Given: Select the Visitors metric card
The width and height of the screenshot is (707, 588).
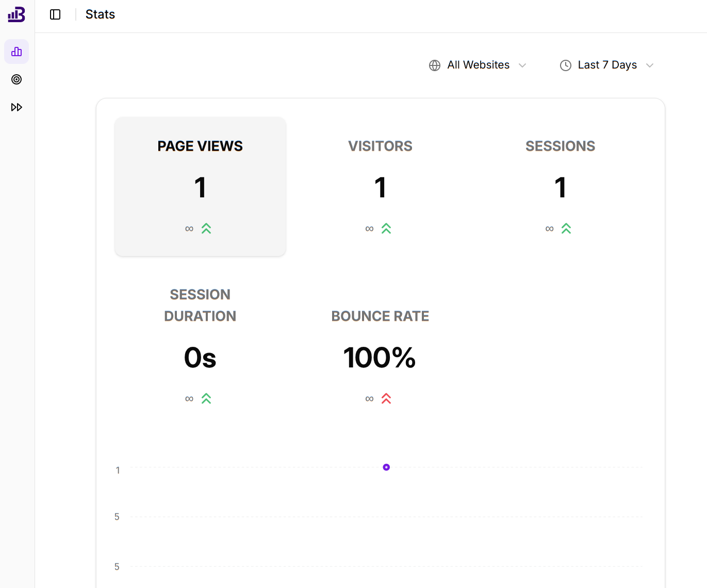Looking at the screenshot, I should [380, 186].
